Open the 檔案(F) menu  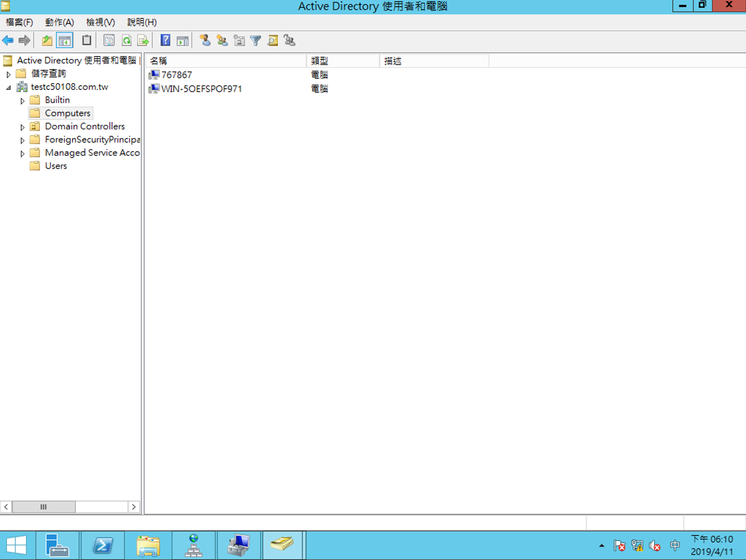(19, 22)
